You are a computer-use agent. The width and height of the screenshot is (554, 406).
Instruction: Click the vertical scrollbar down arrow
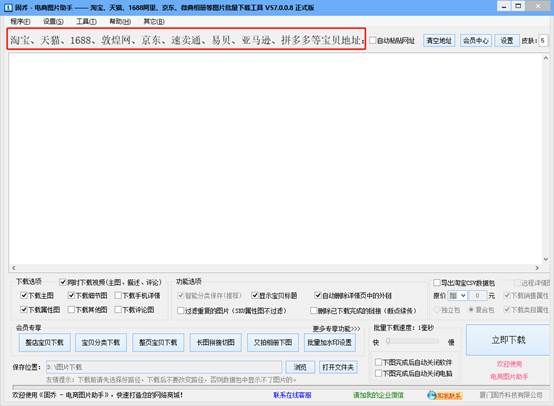click(x=546, y=259)
